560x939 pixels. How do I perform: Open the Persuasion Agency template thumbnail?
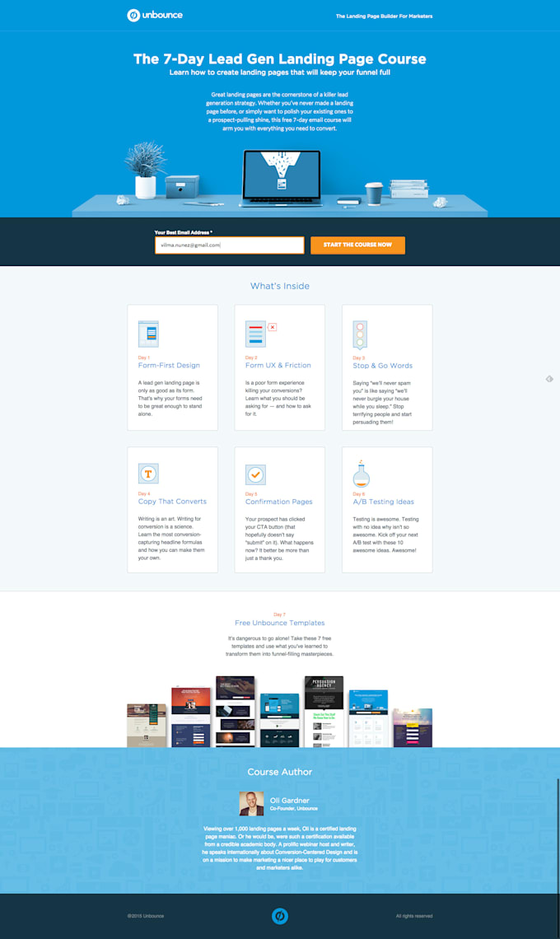point(324,712)
